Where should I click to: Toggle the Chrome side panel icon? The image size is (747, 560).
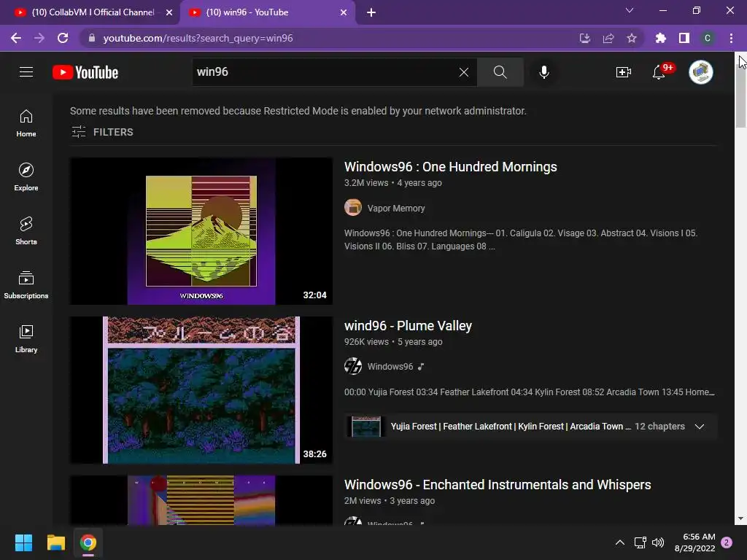click(684, 38)
